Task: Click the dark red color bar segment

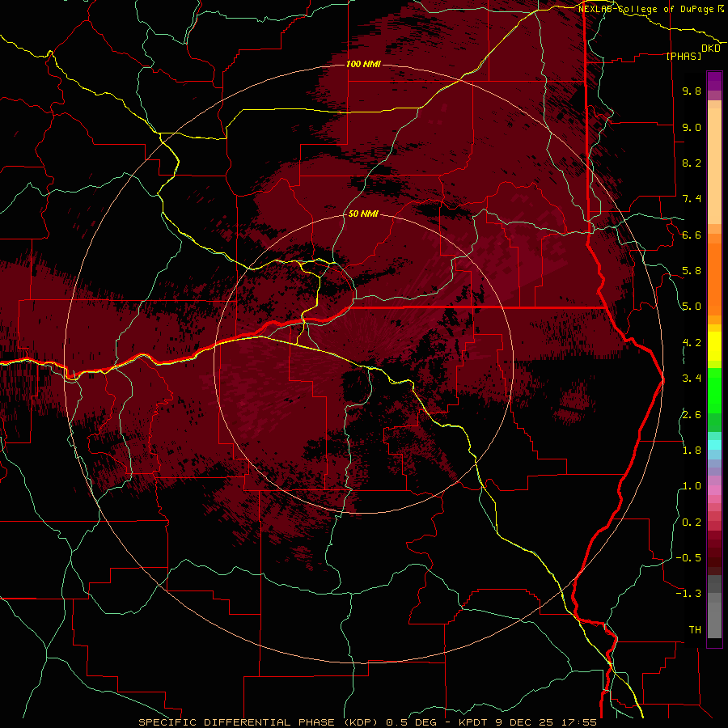Action: 714,552
